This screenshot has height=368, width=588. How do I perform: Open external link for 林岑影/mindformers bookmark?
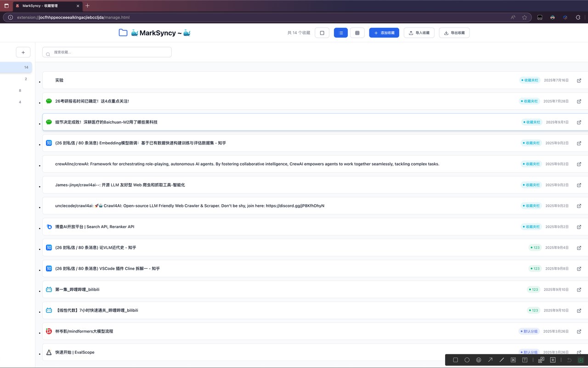coord(579,332)
